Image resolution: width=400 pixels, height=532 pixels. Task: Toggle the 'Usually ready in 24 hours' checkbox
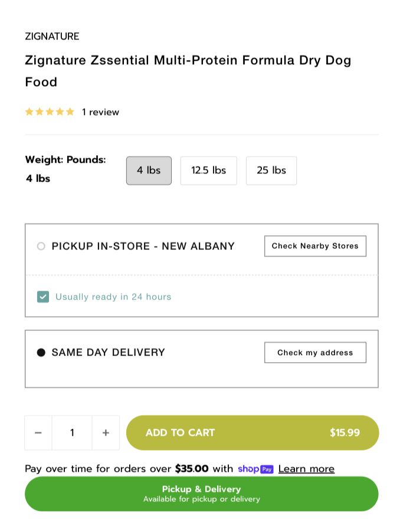point(43,297)
